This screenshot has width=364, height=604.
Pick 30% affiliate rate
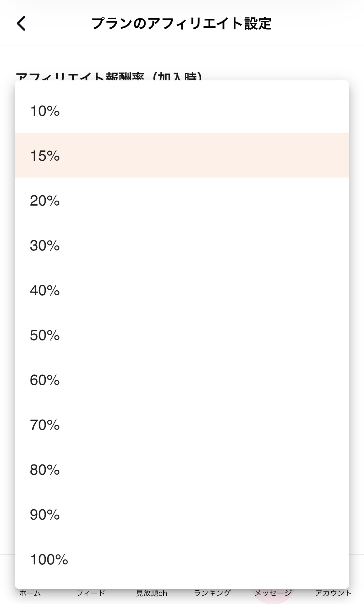(182, 245)
